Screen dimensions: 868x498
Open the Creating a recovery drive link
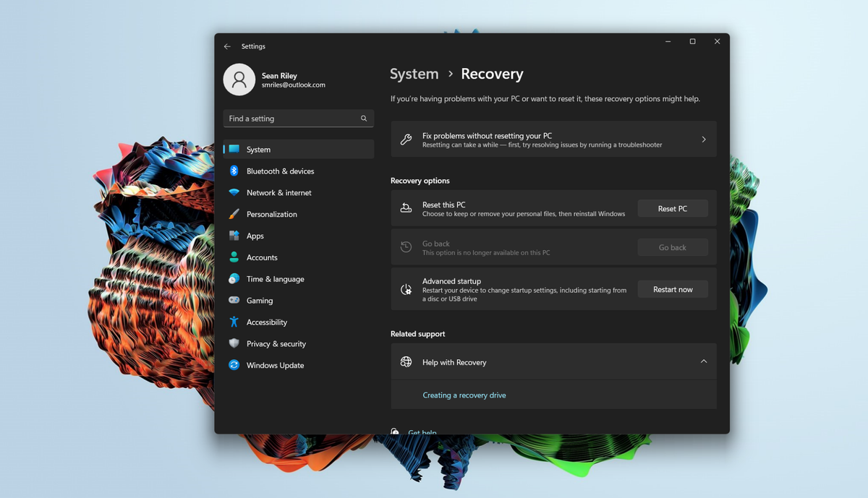tap(464, 395)
